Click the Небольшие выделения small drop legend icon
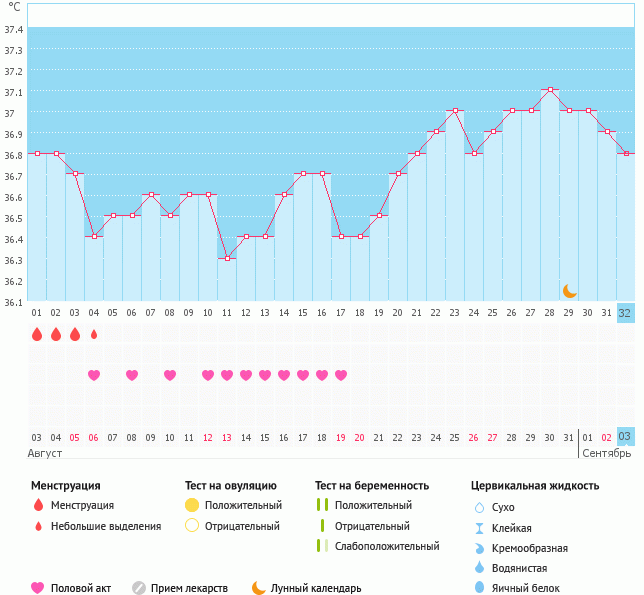Viewport: 644px width, 595px height. 38,526
